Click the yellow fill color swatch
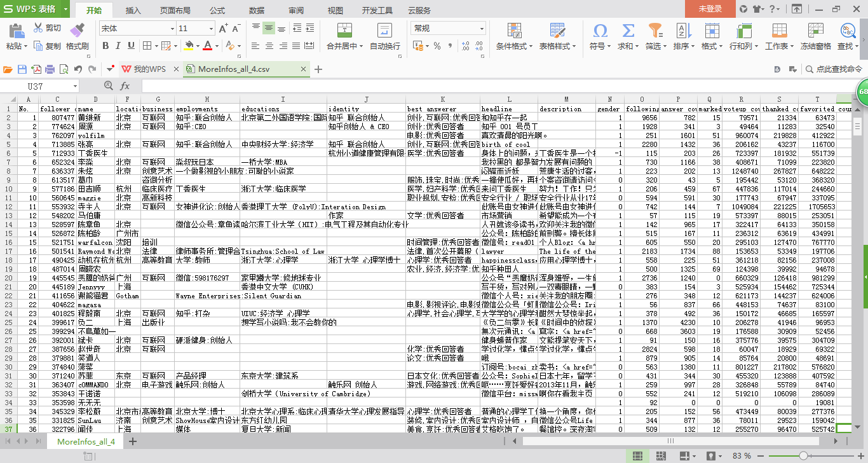Viewport: 868px width, 463px height. pos(189,46)
